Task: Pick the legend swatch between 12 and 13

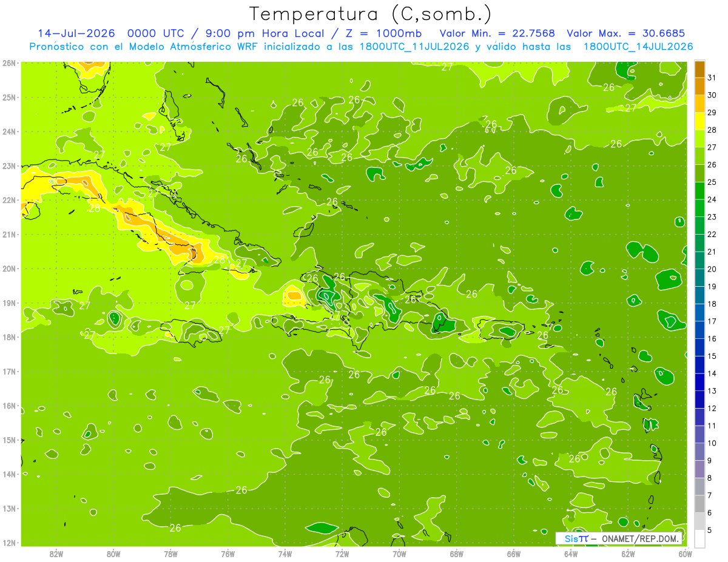Action: pos(699,399)
